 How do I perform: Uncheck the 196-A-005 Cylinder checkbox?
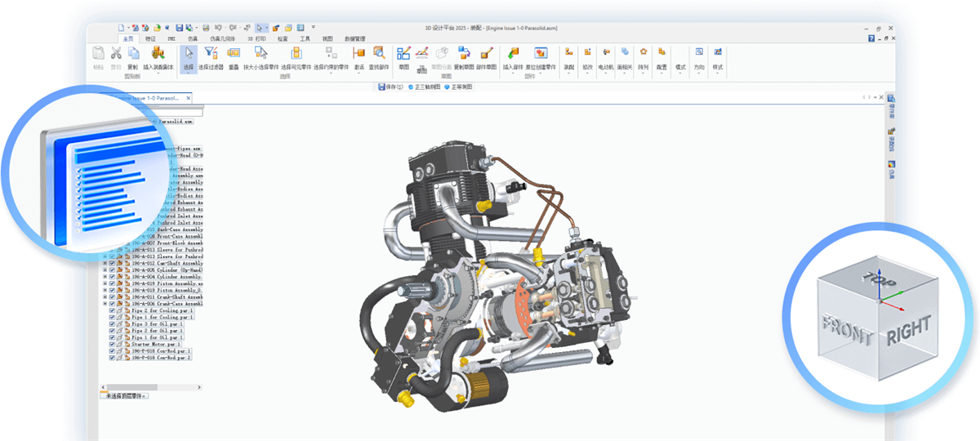pyautogui.click(x=112, y=270)
